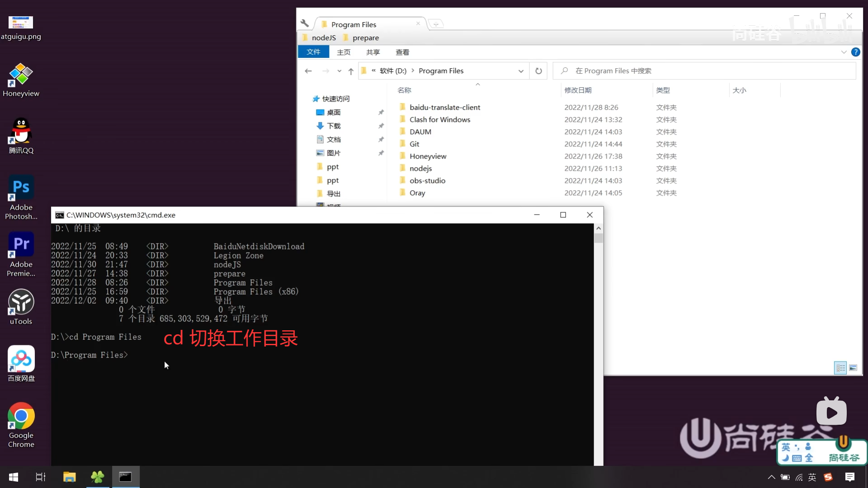Click the Explorer back arrow
The image size is (868, 488).
(308, 71)
